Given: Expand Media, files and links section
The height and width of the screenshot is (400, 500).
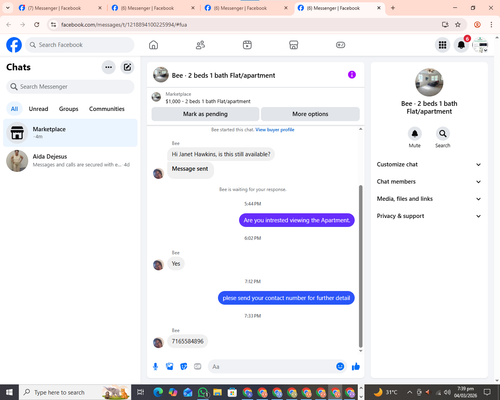Looking at the screenshot, I should click(429, 199).
